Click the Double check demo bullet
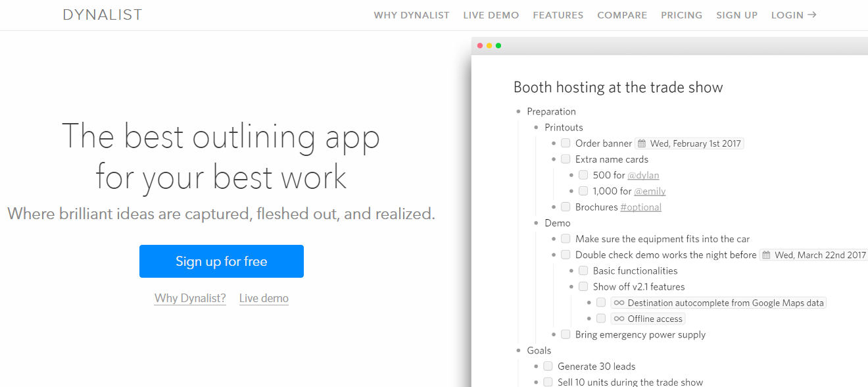Viewport: 868px width, 387px height. (554, 255)
